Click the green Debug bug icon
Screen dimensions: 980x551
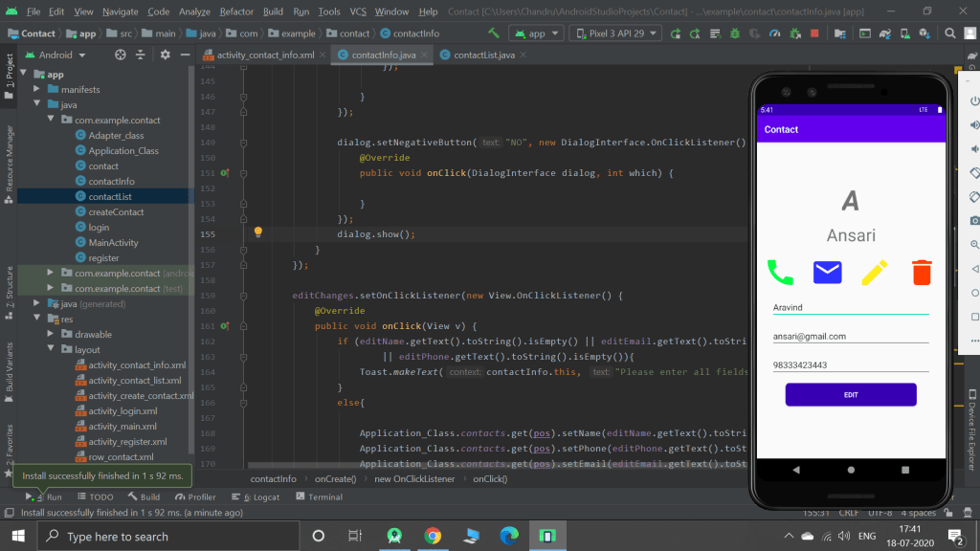735,33
